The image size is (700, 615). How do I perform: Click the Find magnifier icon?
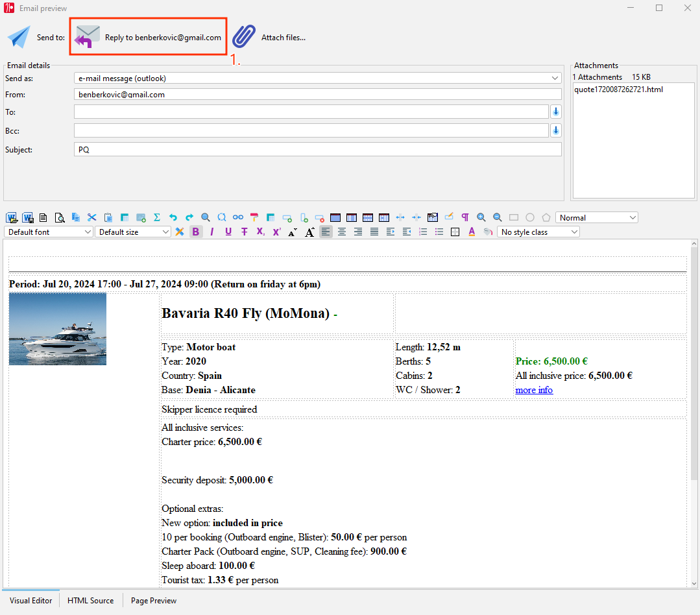[206, 217]
